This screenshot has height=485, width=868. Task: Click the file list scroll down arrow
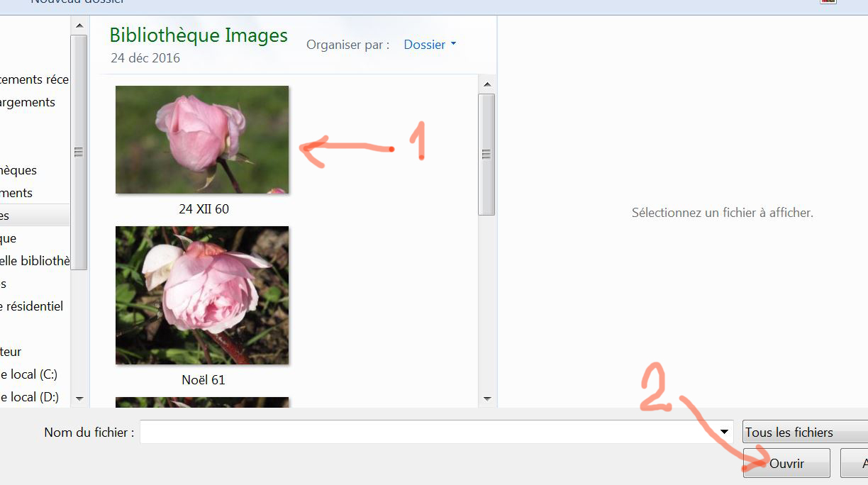point(487,398)
